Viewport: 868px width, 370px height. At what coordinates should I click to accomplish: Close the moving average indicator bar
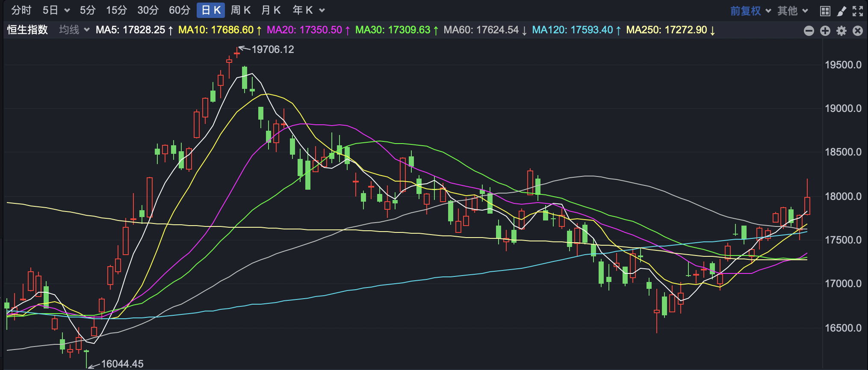pyautogui.click(x=858, y=31)
